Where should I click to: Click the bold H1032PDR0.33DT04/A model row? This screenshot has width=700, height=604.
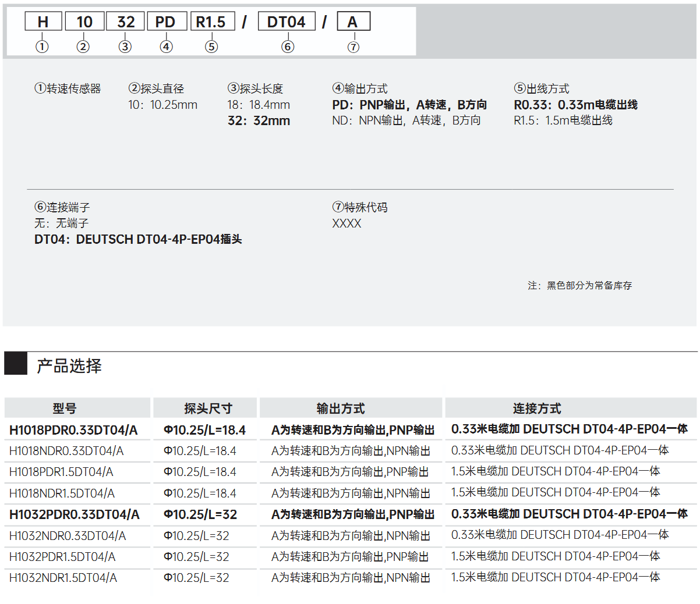point(75,514)
